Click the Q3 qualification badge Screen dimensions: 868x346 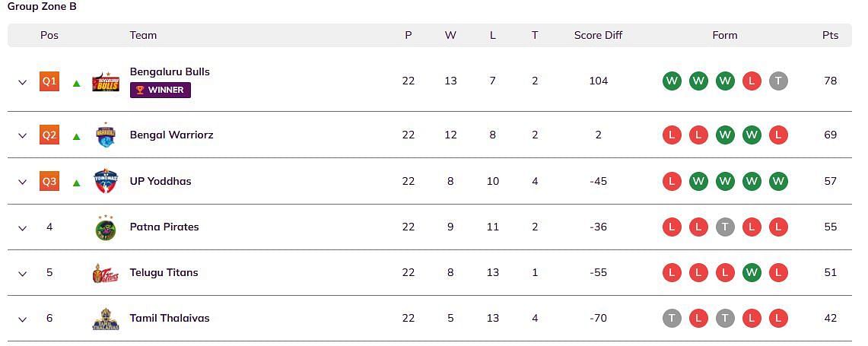[x=49, y=181]
